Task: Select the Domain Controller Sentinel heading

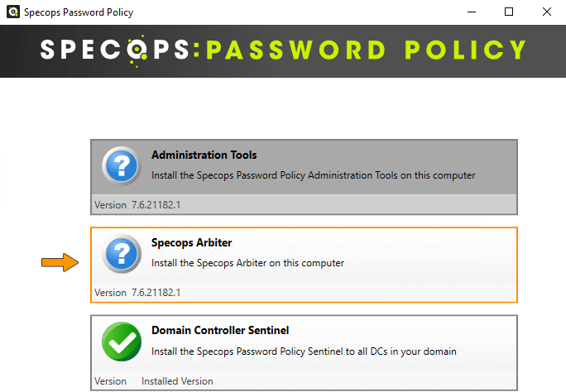Action: 220,330
